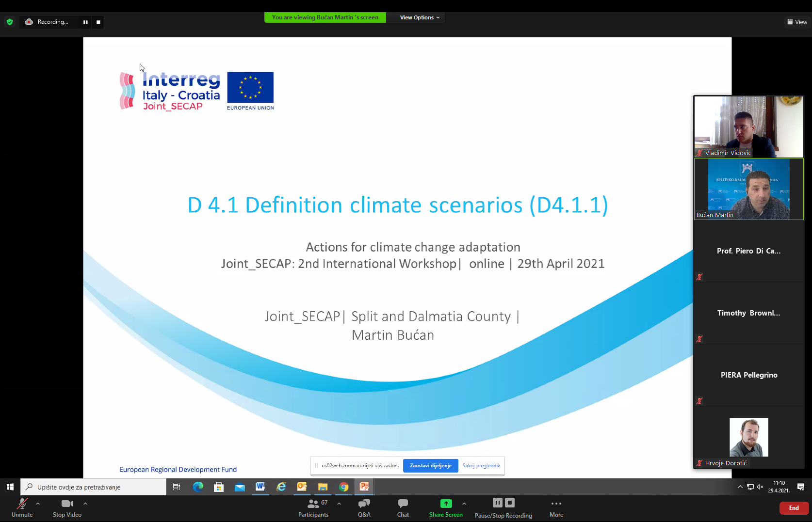Open the View layout menu
812x522 pixels.
[x=797, y=22]
